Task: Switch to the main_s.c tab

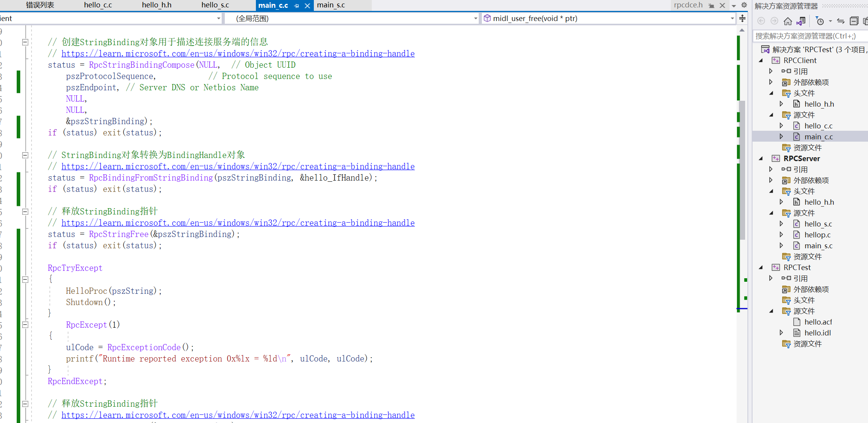Action: [x=331, y=5]
